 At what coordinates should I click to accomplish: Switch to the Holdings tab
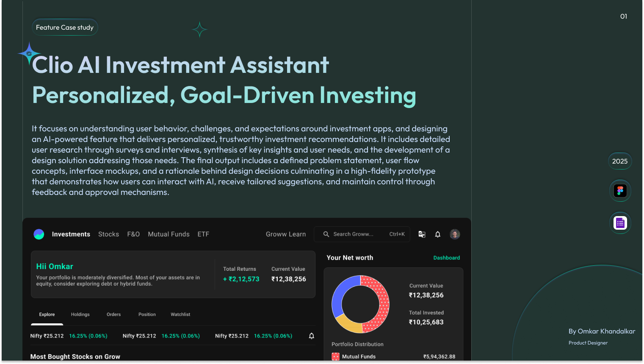[x=80, y=314]
